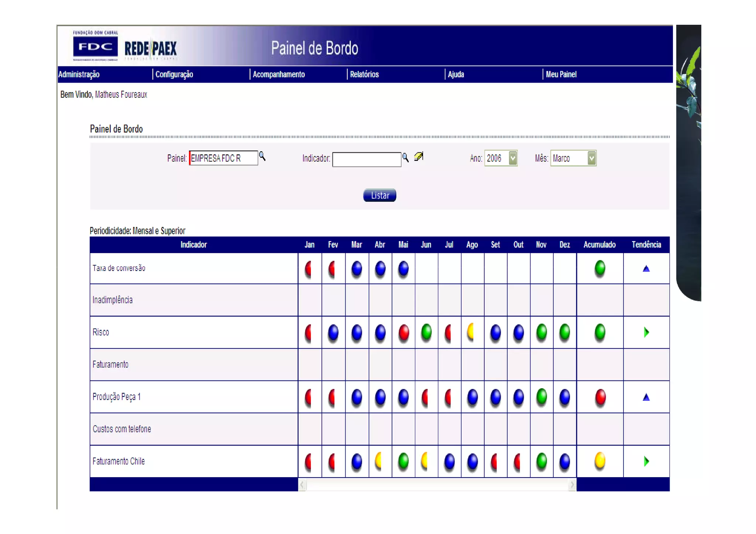Click the green right-arrow trend for Risco
Viewport: 756px width, 534px height.
coord(646,332)
